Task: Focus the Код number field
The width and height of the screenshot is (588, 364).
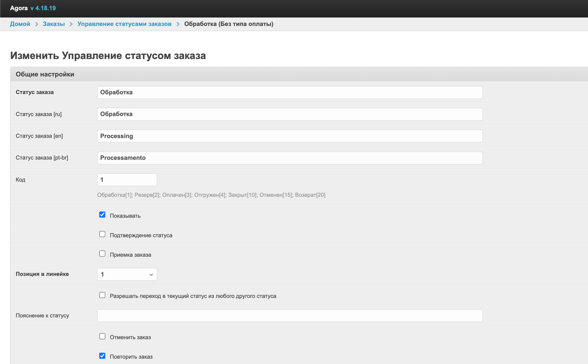Action: coord(127,180)
